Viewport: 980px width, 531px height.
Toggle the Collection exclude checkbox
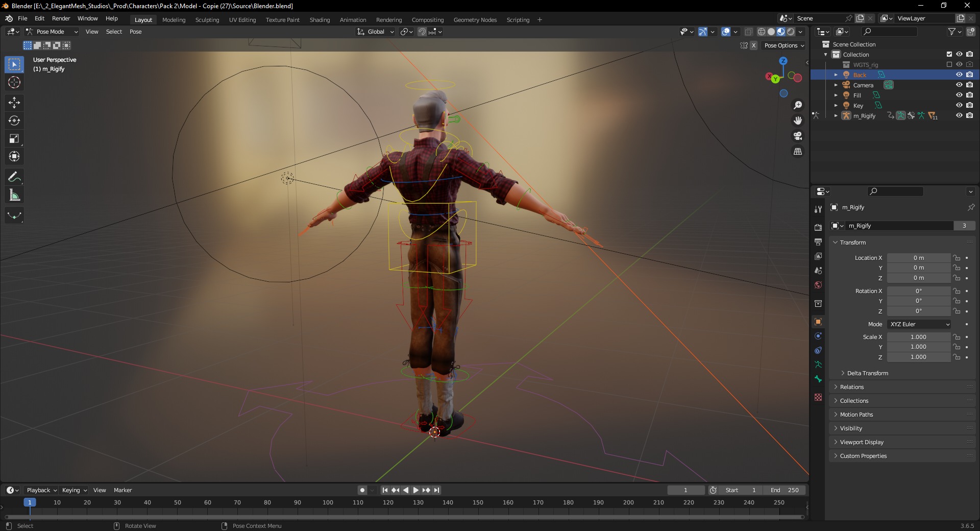click(949, 55)
